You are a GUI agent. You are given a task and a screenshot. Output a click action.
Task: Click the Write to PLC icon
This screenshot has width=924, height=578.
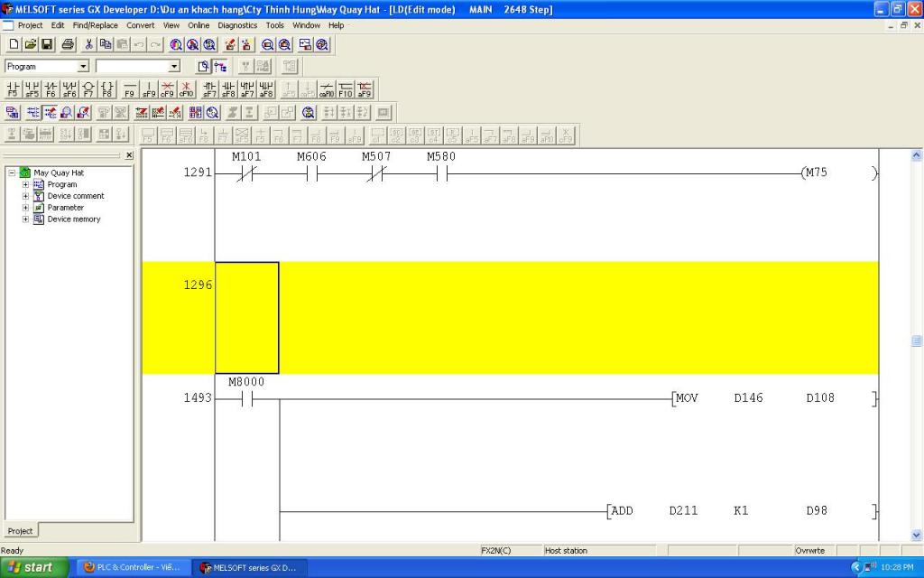[x=230, y=44]
